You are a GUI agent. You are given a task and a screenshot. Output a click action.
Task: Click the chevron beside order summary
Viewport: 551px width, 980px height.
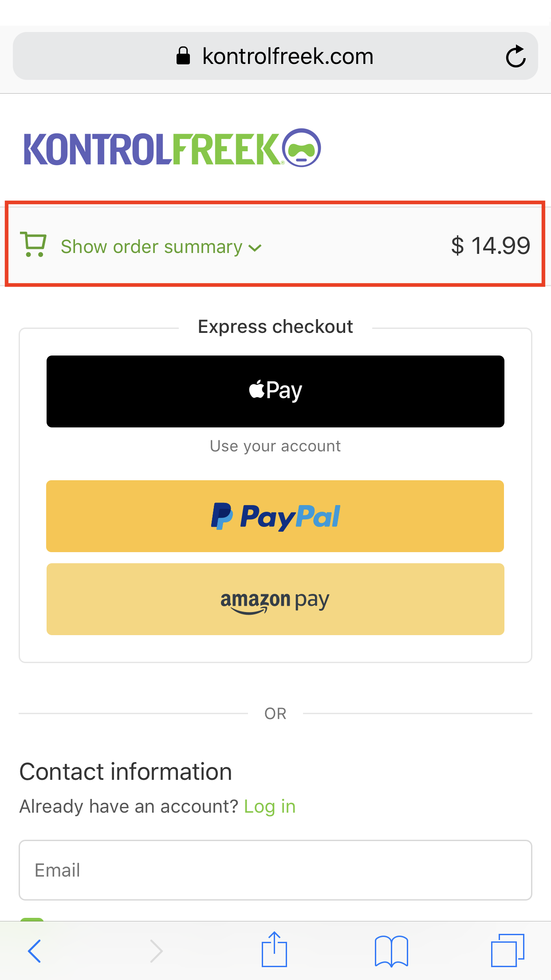(x=255, y=248)
